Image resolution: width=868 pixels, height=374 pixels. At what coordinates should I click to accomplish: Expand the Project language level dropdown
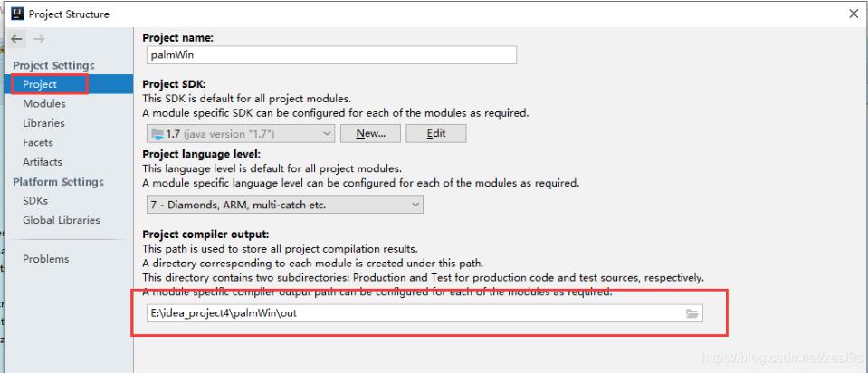(x=284, y=205)
